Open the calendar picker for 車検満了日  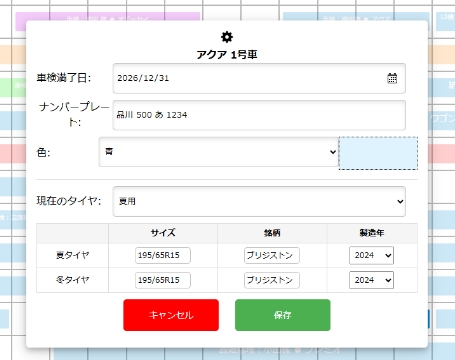click(x=392, y=78)
